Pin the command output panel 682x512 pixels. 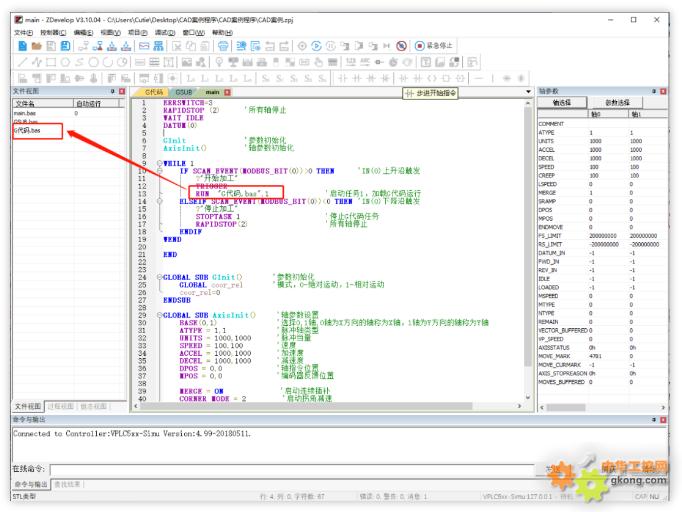point(653,420)
